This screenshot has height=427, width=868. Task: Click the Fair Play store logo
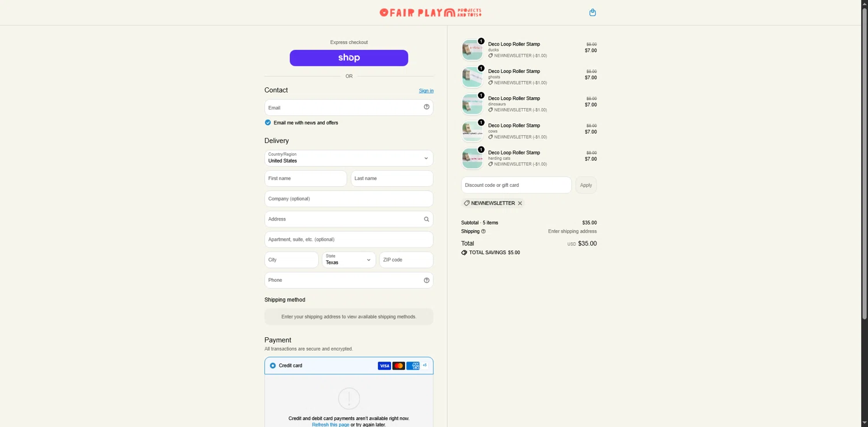point(431,12)
